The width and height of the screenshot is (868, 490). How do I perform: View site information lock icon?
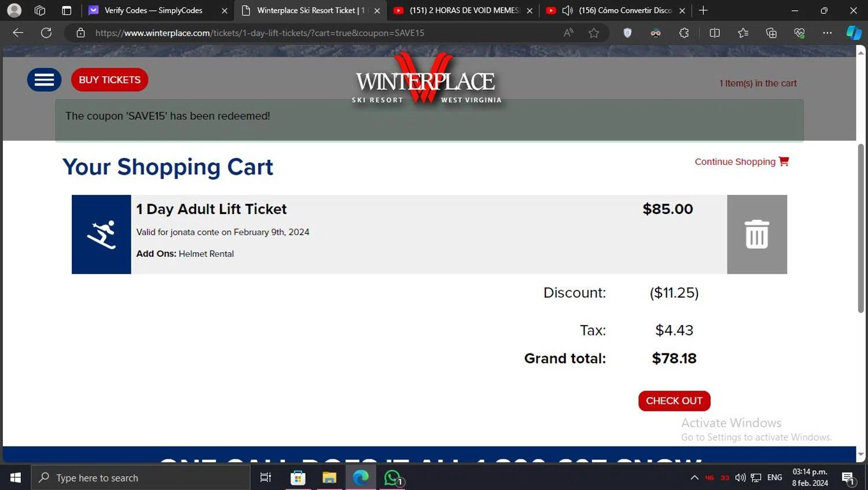(x=81, y=33)
